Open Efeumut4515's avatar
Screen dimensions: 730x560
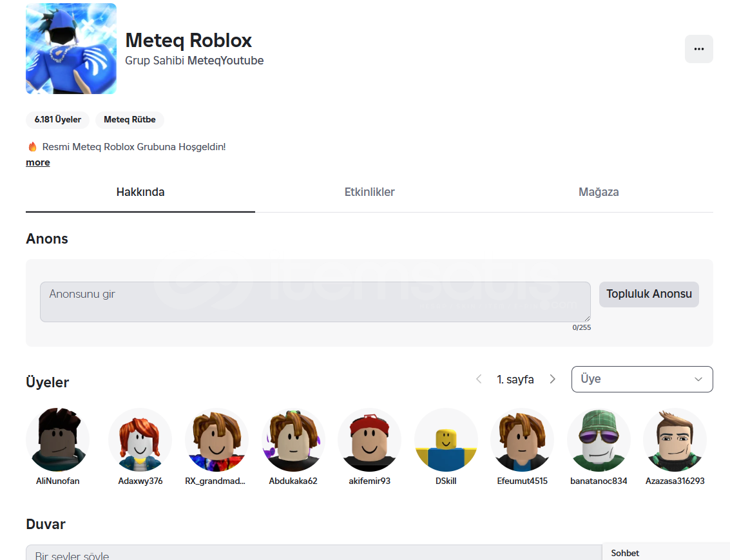click(x=523, y=440)
